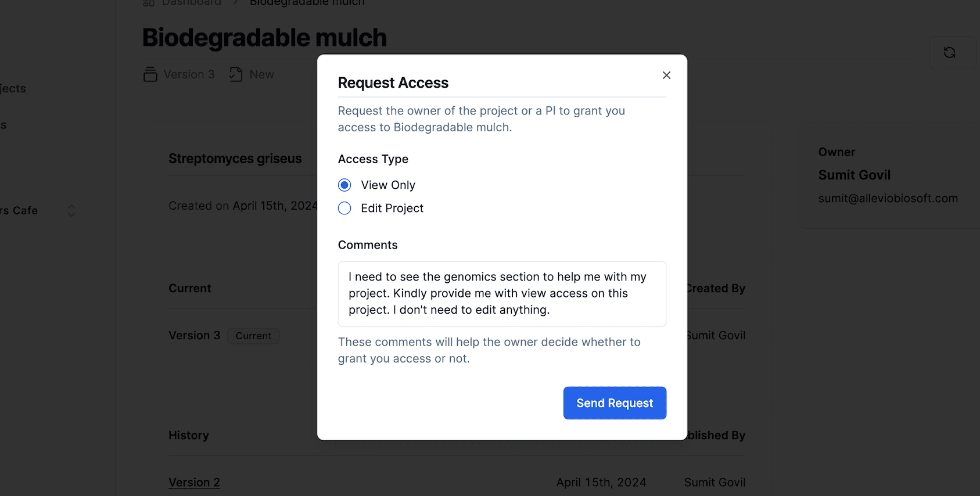This screenshot has height=496, width=980.
Task: Click the refresh icon button
Action: tap(949, 53)
